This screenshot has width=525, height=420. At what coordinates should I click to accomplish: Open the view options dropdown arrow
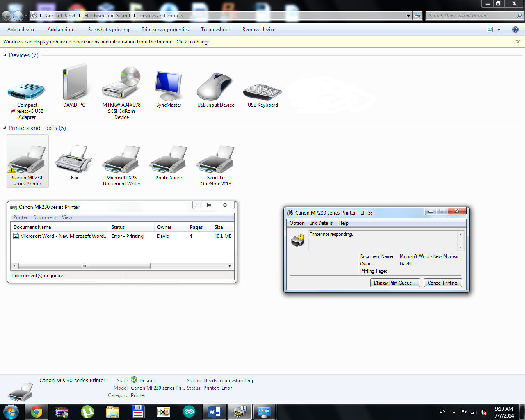tap(499, 30)
